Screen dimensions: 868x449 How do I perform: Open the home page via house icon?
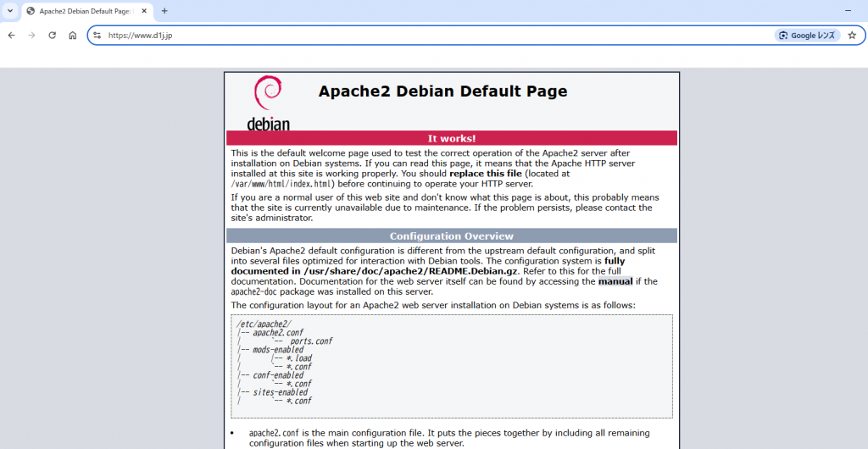coord(73,36)
